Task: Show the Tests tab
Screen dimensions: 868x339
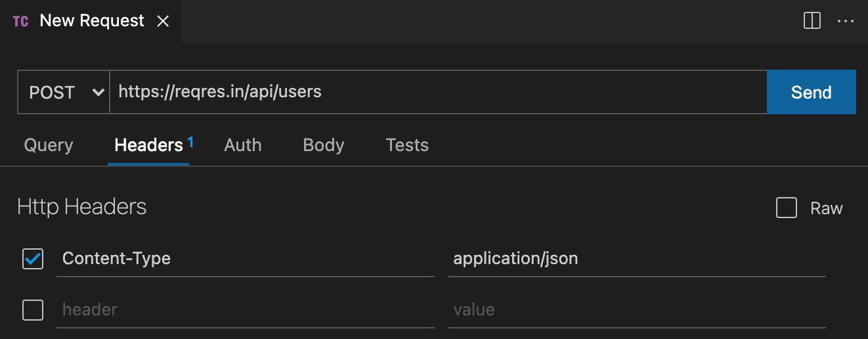Action: click(407, 145)
